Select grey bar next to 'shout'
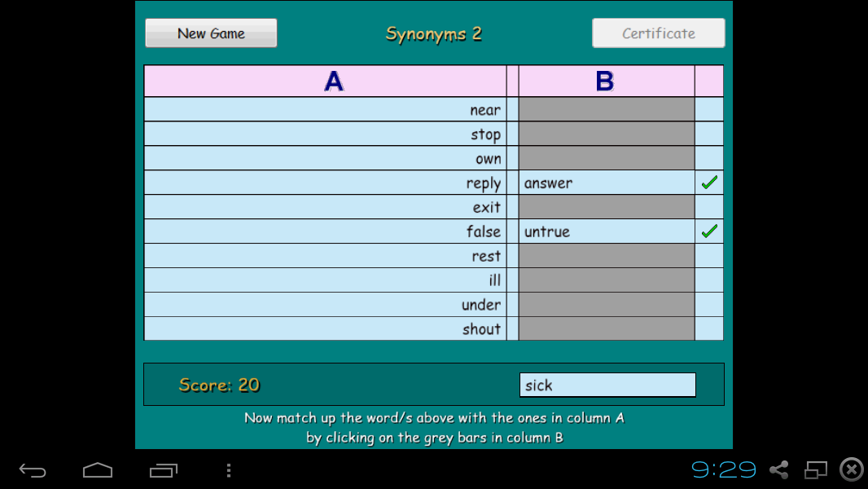Viewport: 868px width, 489px height. coord(607,328)
